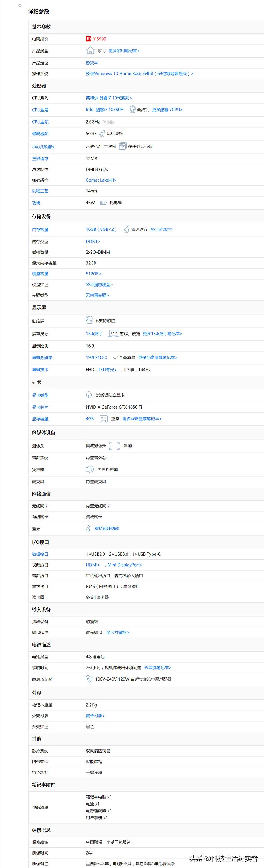Open 更多全高清屏笔记本 link
The width and height of the screenshot is (264, 868).
click(x=158, y=357)
